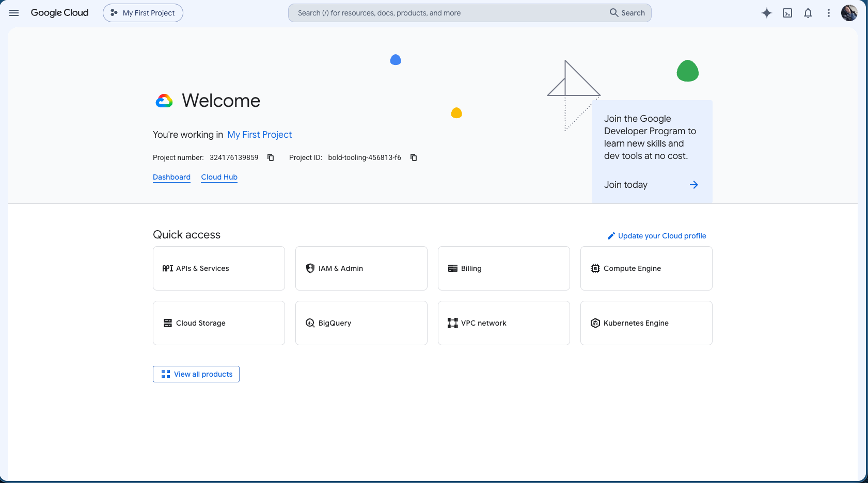The width and height of the screenshot is (868, 483).
Task: Click the Search button in the search bar
Action: (x=627, y=13)
